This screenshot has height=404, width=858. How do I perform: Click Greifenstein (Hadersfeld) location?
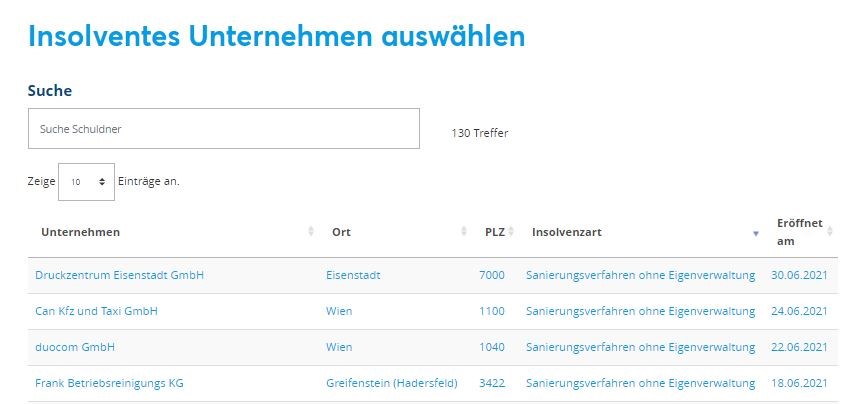pyautogui.click(x=391, y=383)
